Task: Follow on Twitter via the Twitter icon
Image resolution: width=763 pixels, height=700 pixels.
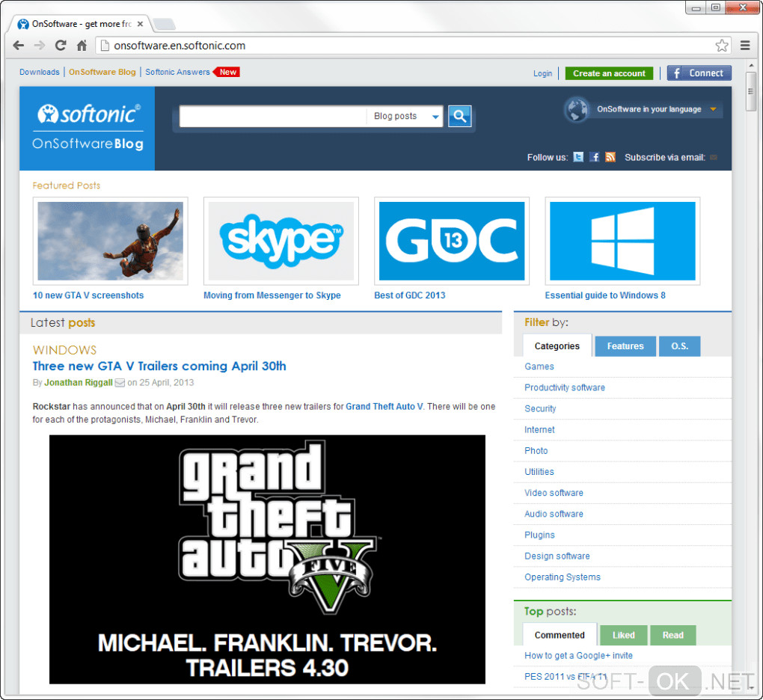Action: (578, 157)
